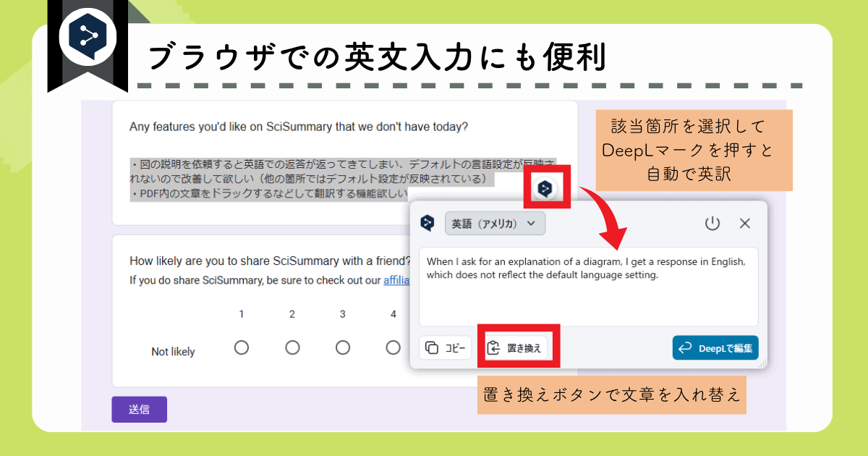Click the DeepL logo in the popup header
Image resolution: width=868 pixels, height=456 pixels.
(x=427, y=223)
